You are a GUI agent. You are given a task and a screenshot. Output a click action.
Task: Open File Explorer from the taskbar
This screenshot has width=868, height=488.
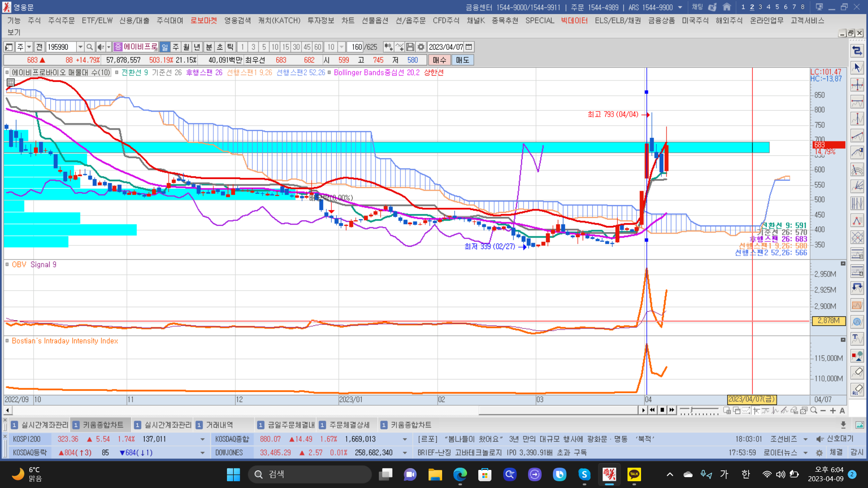pos(435,474)
